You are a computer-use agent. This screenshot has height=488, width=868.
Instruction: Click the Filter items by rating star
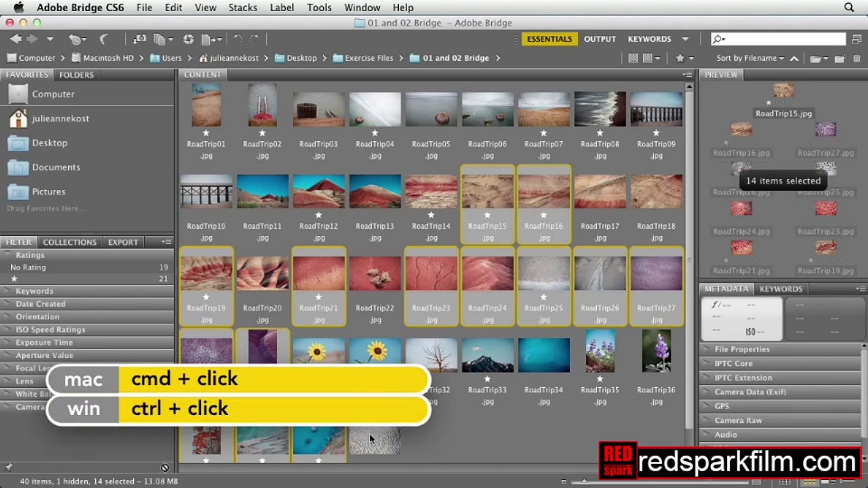pos(680,58)
